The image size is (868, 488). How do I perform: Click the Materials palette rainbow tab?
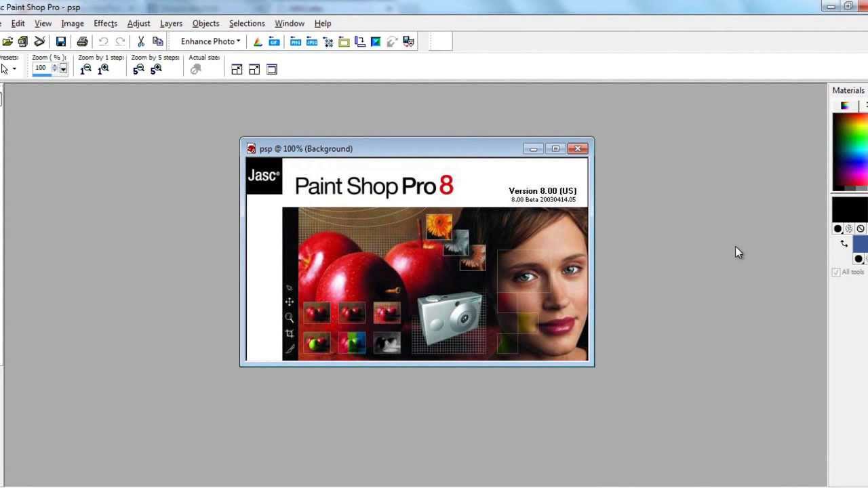click(x=844, y=106)
